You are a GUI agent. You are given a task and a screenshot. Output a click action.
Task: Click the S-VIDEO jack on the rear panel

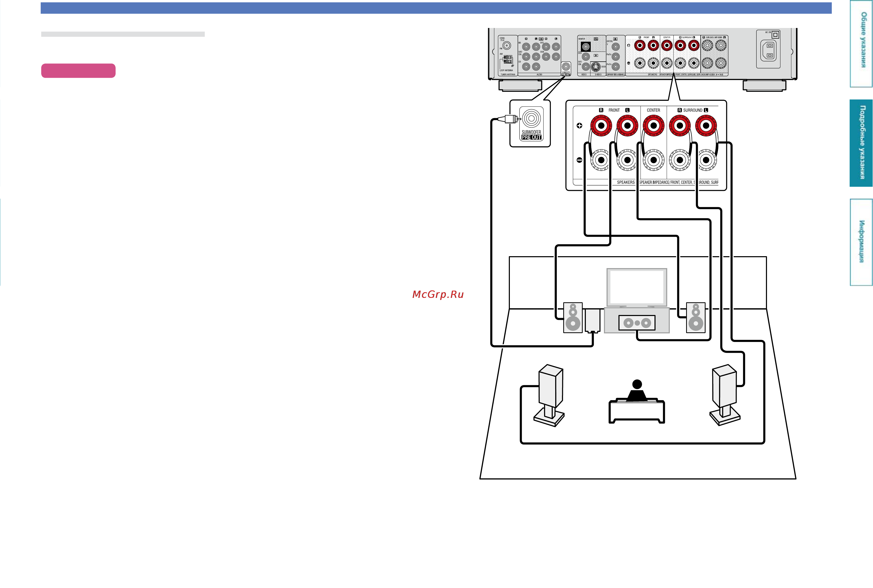click(x=595, y=67)
